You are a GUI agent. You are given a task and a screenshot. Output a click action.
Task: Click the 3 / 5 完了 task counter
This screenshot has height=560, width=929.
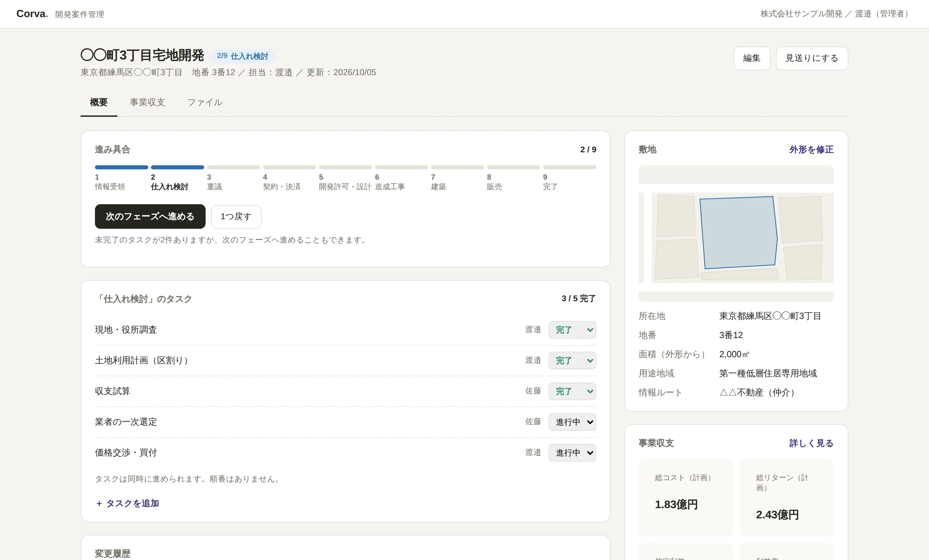(579, 299)
